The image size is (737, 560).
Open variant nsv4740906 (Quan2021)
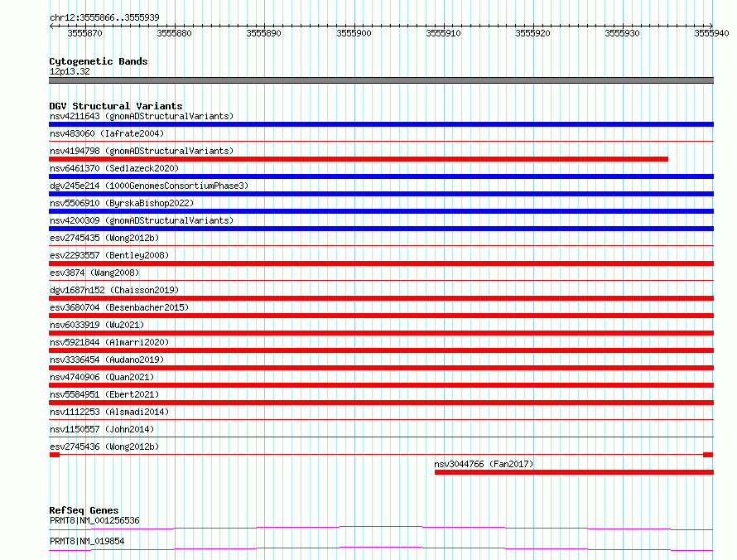click(102, 377)
